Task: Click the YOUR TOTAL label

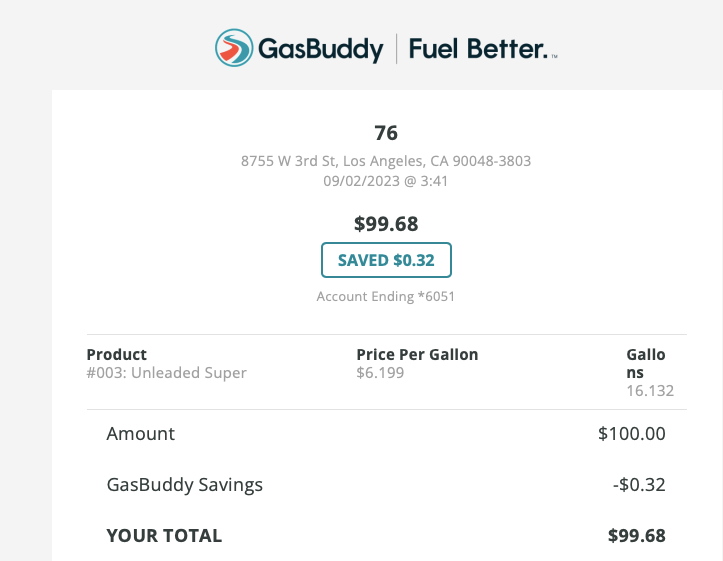Action: (164, 536)
